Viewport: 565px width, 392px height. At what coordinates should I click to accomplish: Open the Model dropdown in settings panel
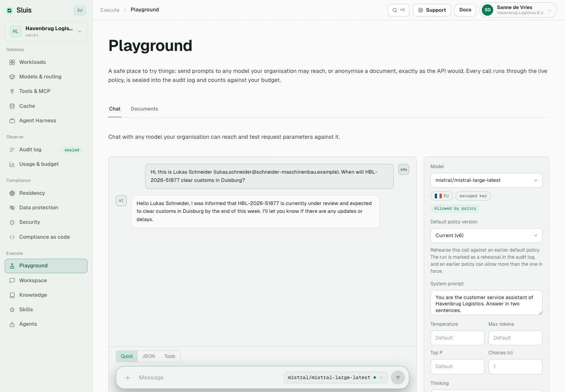pos(487,180)
